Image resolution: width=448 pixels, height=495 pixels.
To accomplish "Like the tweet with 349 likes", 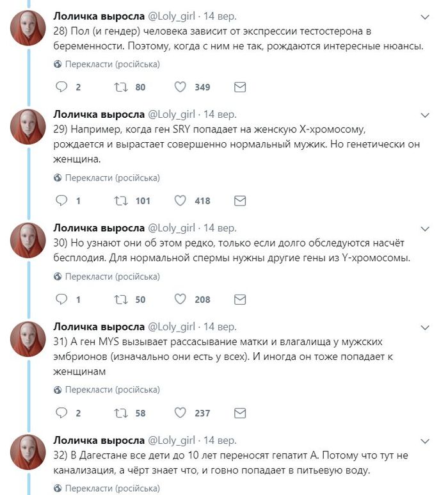I will point(180,87).
